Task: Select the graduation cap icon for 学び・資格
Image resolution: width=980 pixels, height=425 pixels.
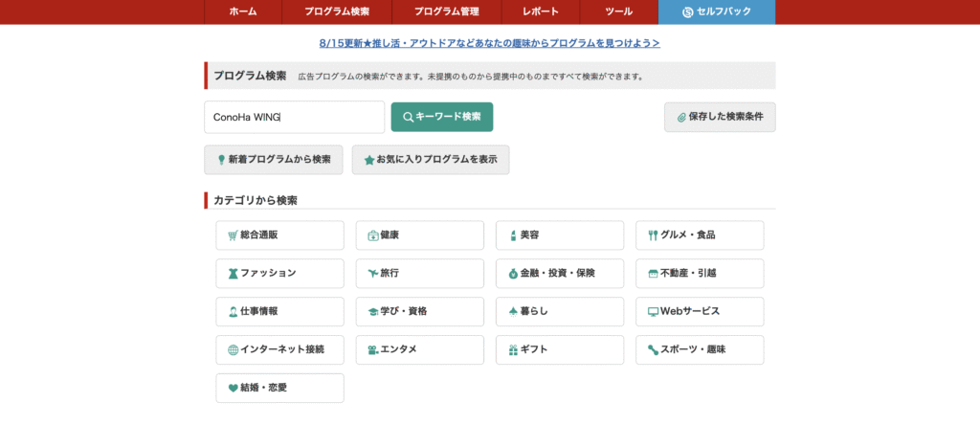Action: 373,312
